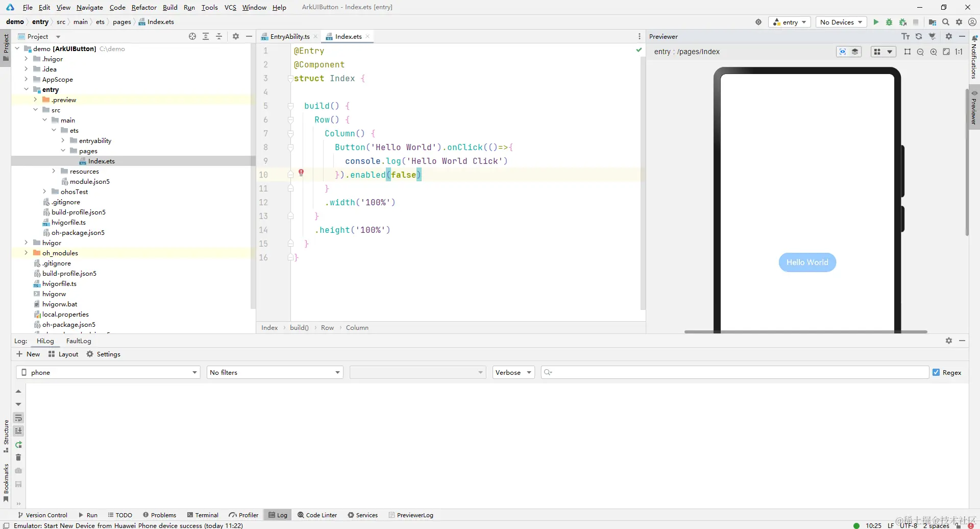Select opened file locator icon in Project panel
This screenshot has height=529, width=980.
pyautogui.click(x=192, y=36)
